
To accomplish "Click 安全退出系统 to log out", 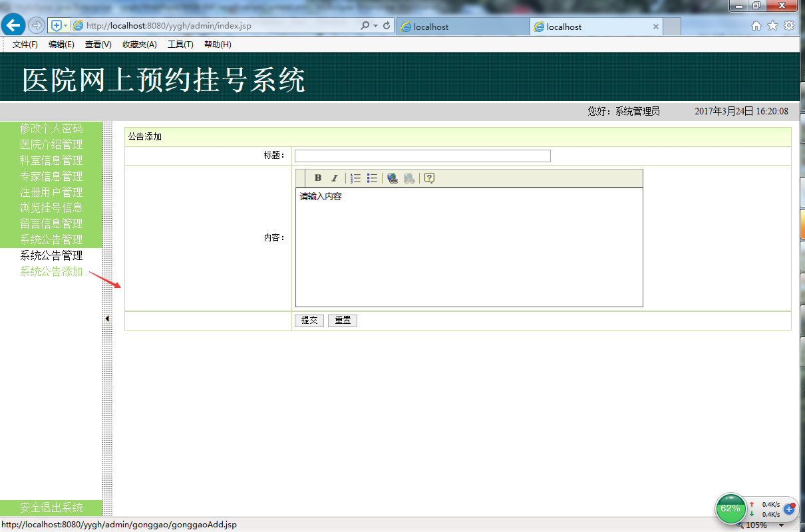I will pos(51,507).
